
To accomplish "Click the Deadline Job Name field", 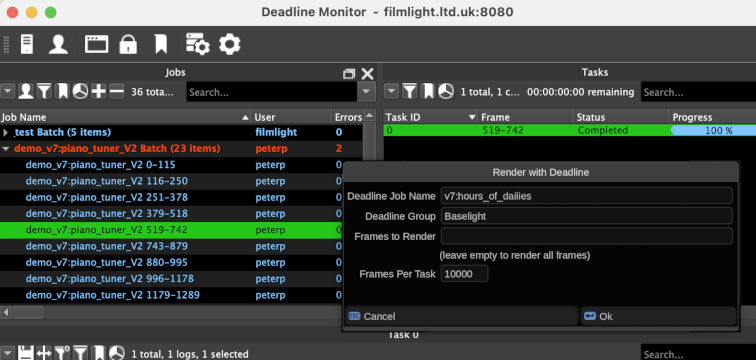I will point(586,196).
